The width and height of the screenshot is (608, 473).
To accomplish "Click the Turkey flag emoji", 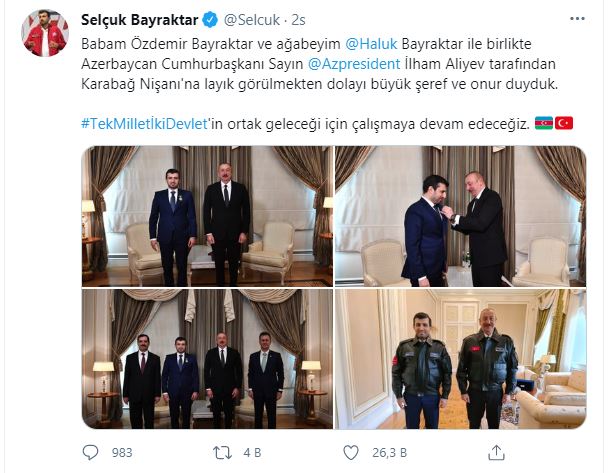I will tap(564, 123).
